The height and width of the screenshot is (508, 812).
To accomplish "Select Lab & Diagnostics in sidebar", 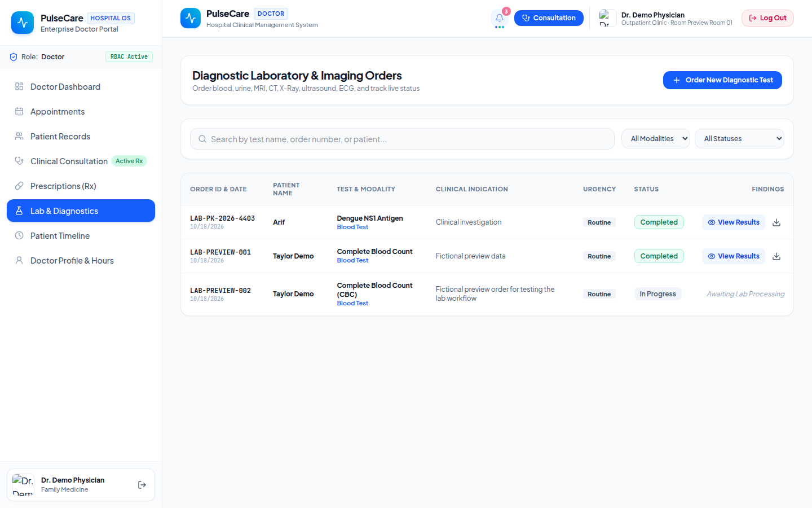I will [81, 211].
